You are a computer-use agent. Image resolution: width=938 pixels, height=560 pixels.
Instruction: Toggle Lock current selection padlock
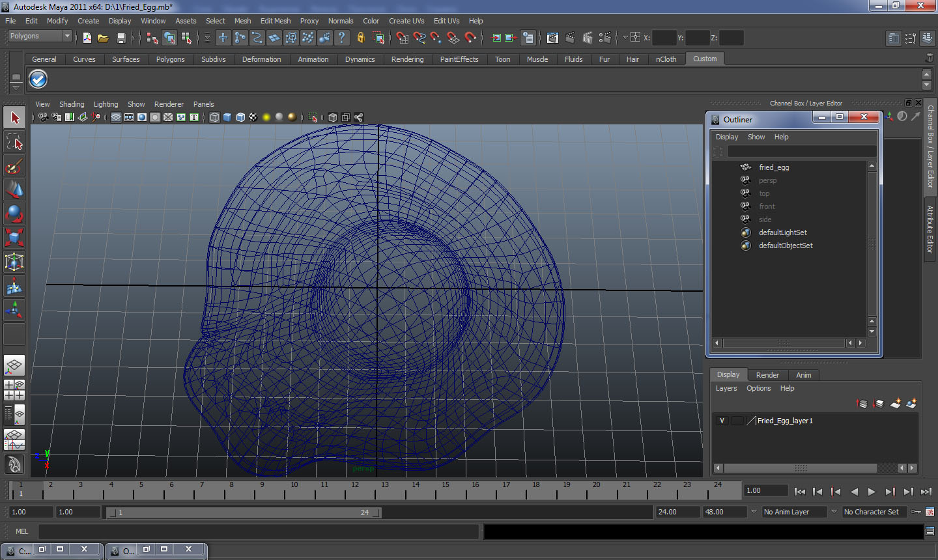point(361,38)
